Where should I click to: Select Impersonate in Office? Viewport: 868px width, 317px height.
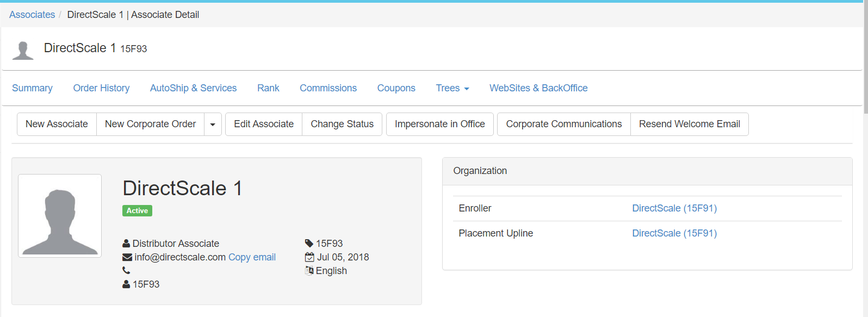click(x=439, y=124)
